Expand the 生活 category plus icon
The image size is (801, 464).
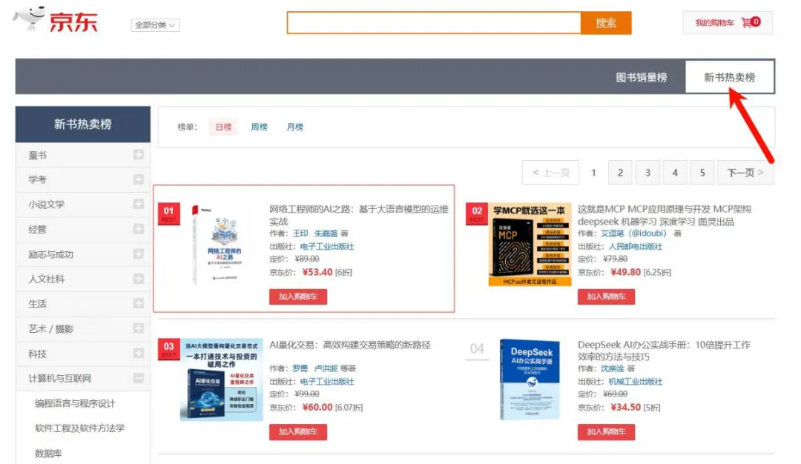[x=138, y=303]
